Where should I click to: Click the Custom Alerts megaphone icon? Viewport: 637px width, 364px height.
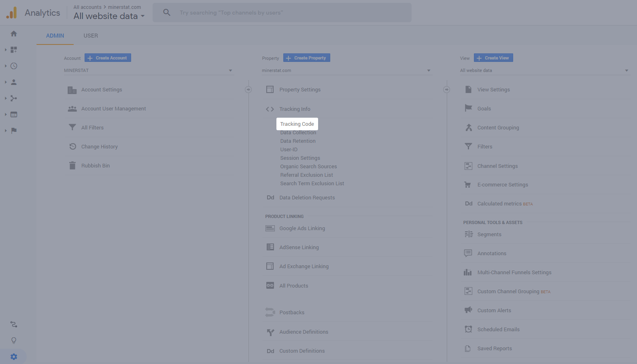pyautogui.click(x=468, y=310)
